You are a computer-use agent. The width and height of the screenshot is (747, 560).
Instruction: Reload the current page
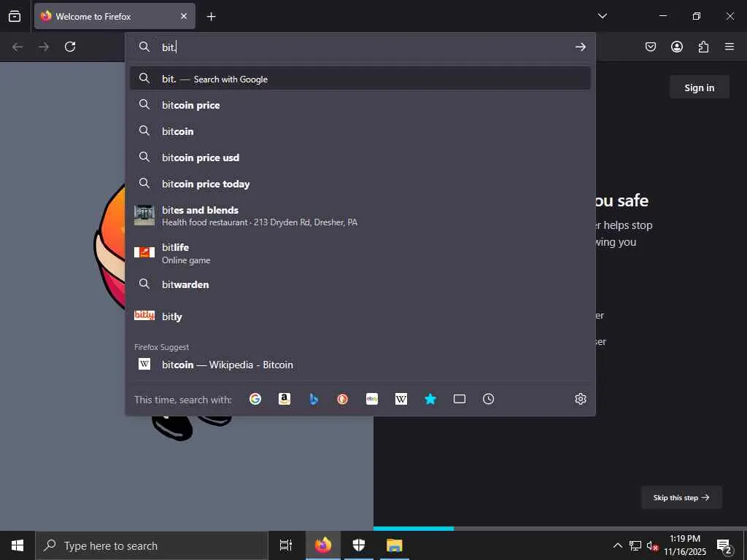[70, 47]
